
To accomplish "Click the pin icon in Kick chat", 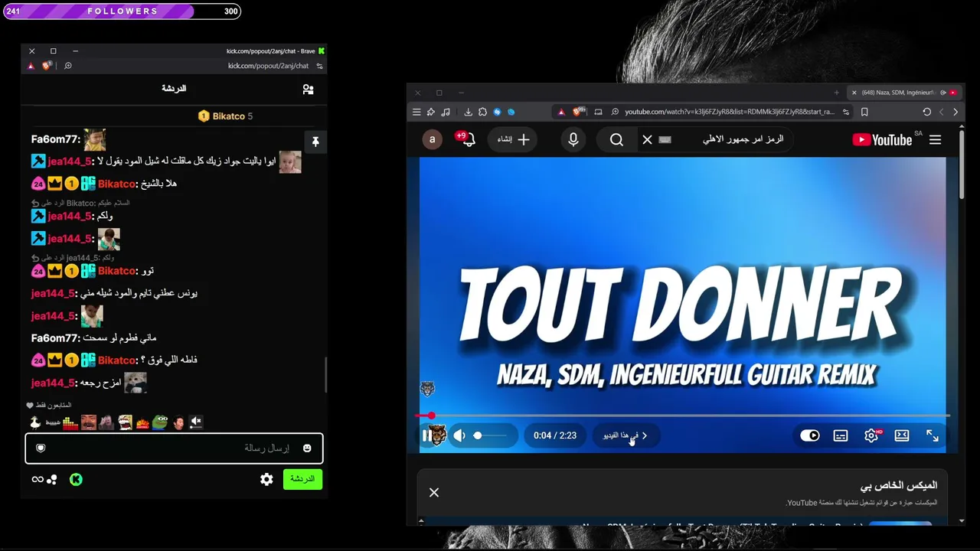I will (315, 142).
